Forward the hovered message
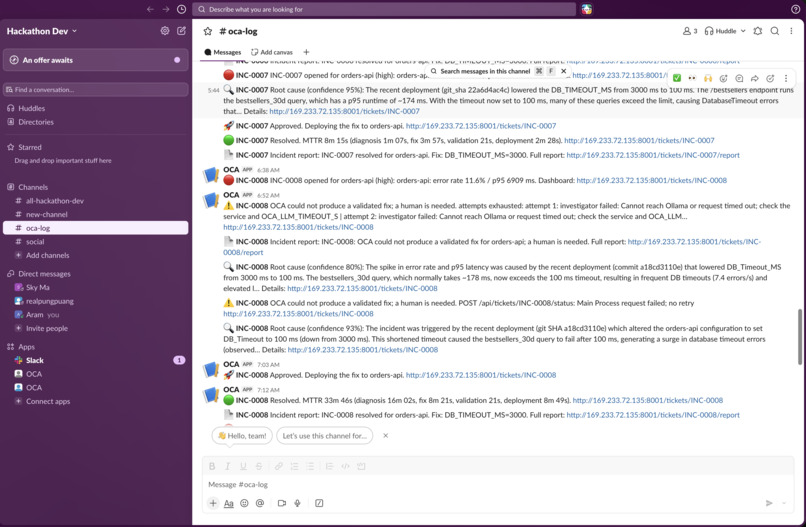The image size is (806, 527). click(x=755, y=78)
